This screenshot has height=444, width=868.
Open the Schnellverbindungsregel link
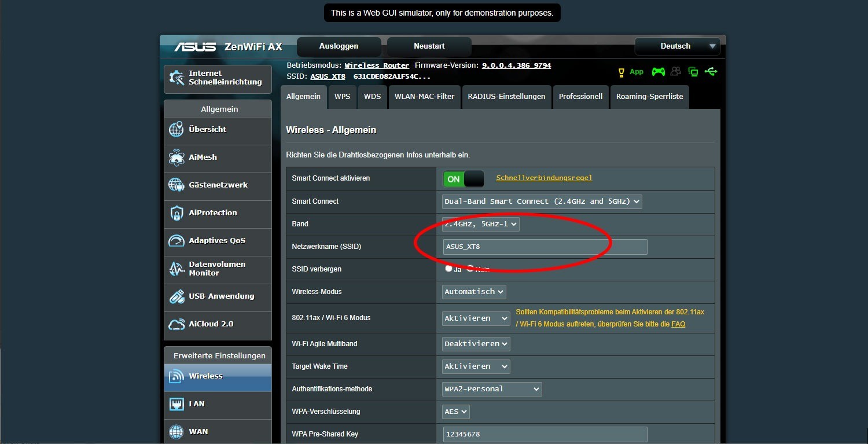[x=544, y=178]
